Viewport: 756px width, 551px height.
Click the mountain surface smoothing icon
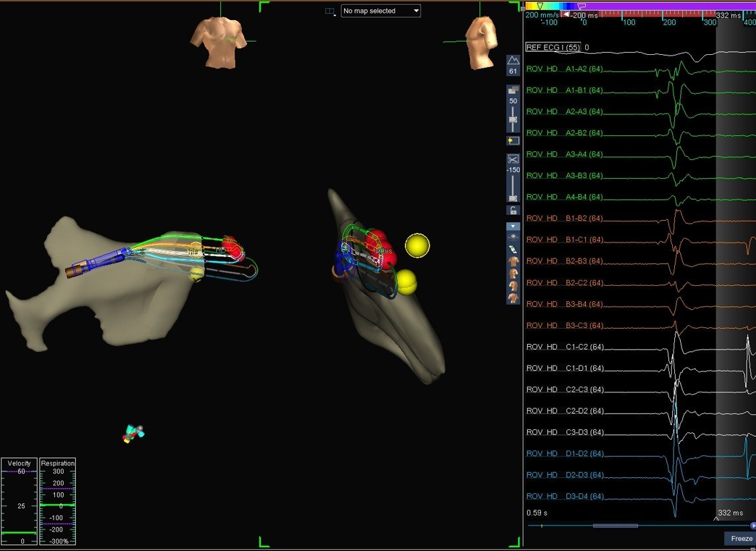[513, 60]
